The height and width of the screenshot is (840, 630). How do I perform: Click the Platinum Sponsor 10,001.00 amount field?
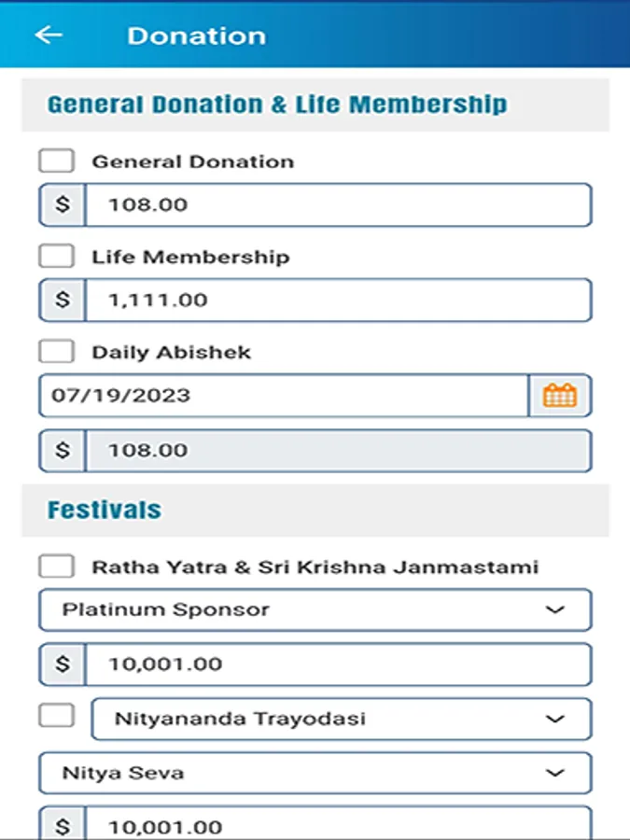point(338,665)
